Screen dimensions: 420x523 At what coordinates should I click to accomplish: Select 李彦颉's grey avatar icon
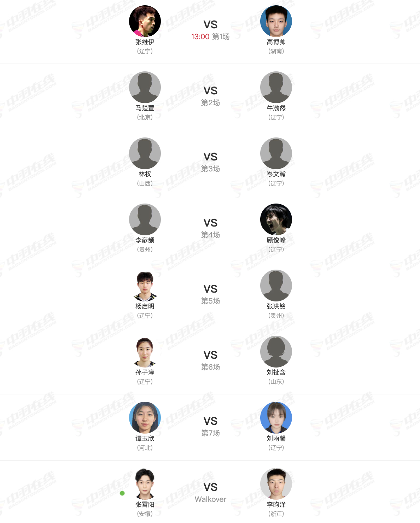click(145, 219)
